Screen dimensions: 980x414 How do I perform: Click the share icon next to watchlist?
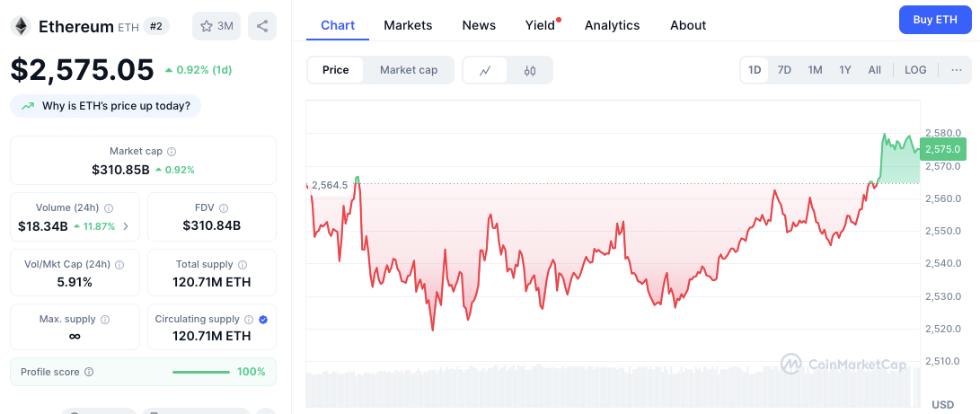click(x=262, y=26)
